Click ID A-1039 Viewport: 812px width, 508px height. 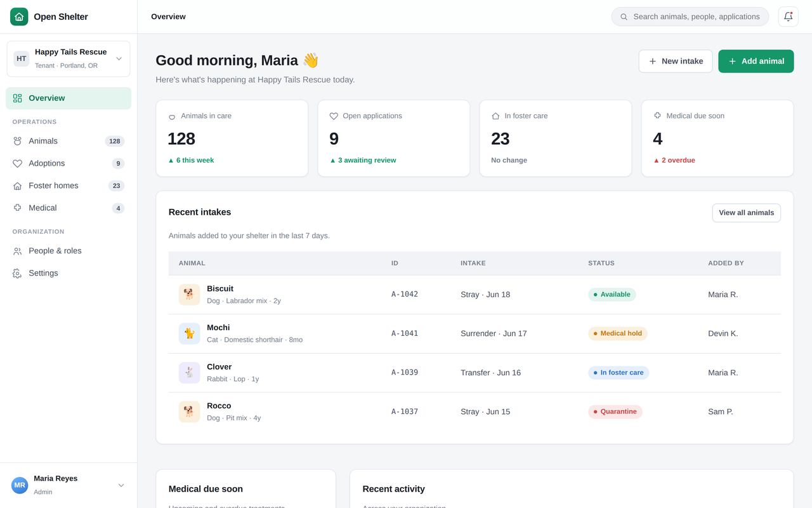tap(405, 373)
